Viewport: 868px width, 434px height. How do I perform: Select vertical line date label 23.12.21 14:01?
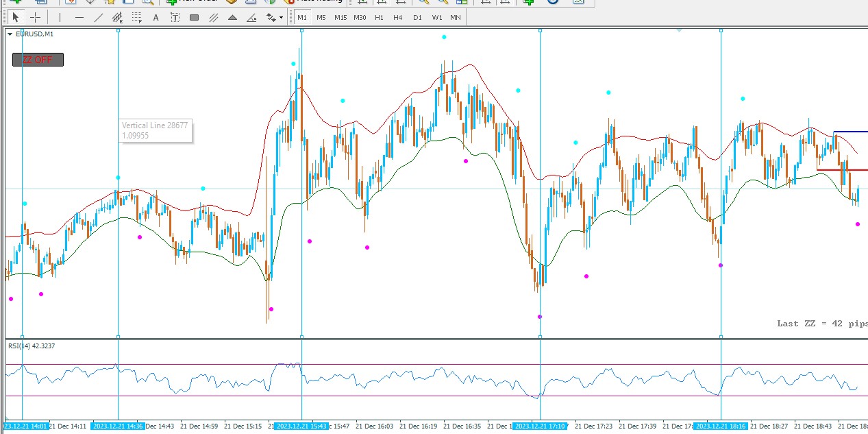25,426
